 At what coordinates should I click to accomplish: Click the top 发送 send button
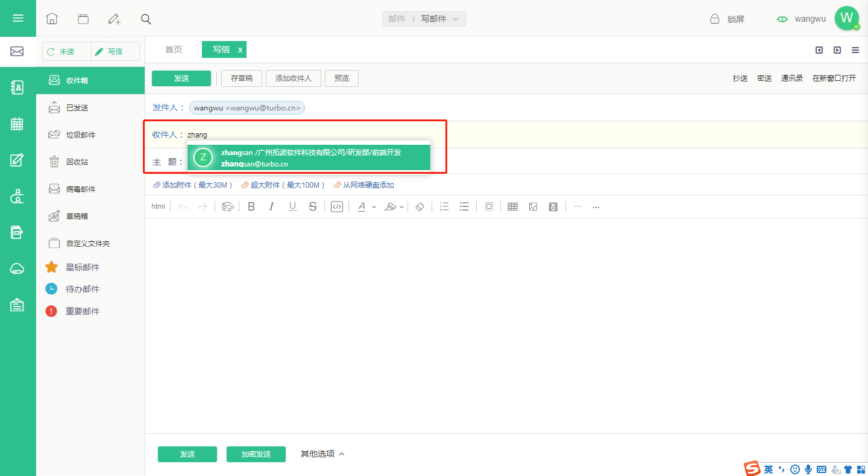(x=181, y=78)
